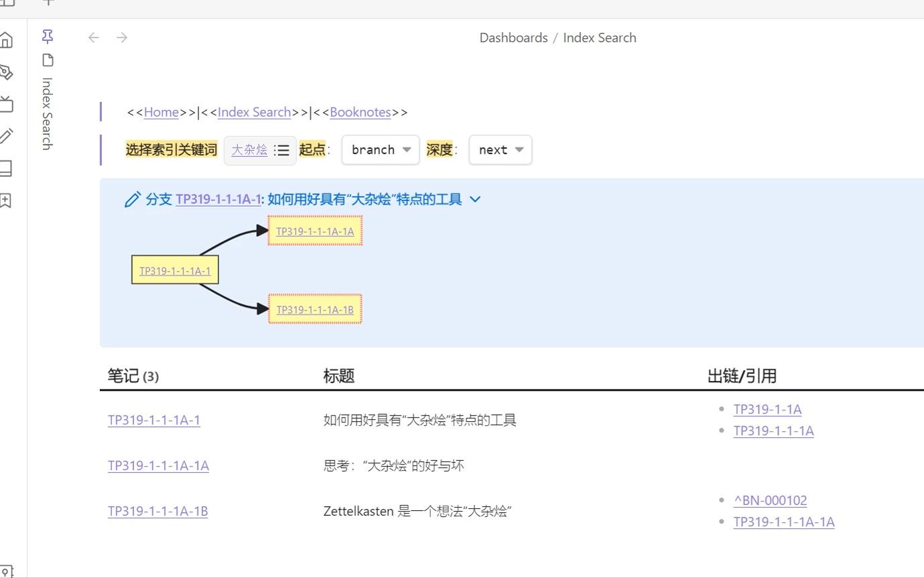Click graph node TP319-1-1-1A-1A

click(x=315, y=231)
